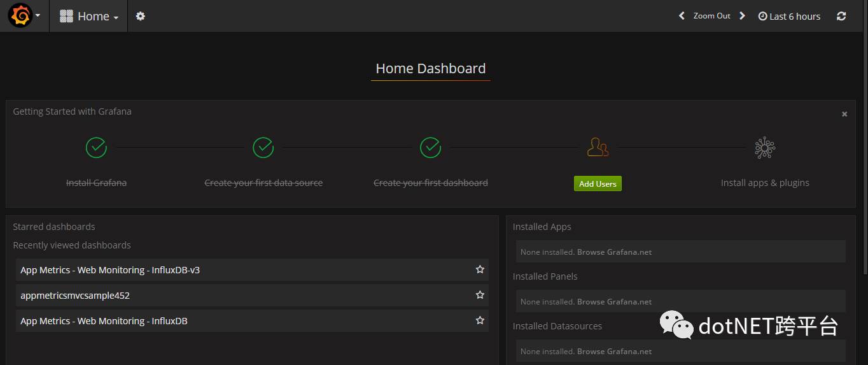Click the dashboard grid icon beside Home
The image size is (868, 365).
(x=66, y=17)
